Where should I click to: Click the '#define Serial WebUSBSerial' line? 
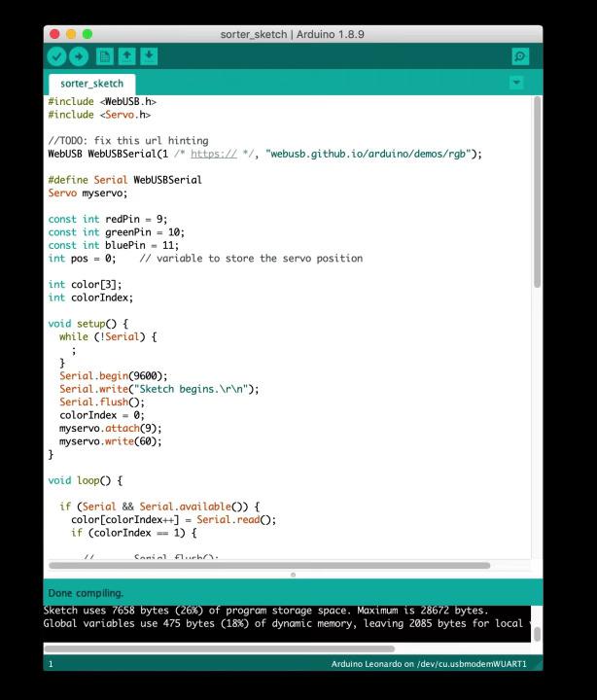125,180
